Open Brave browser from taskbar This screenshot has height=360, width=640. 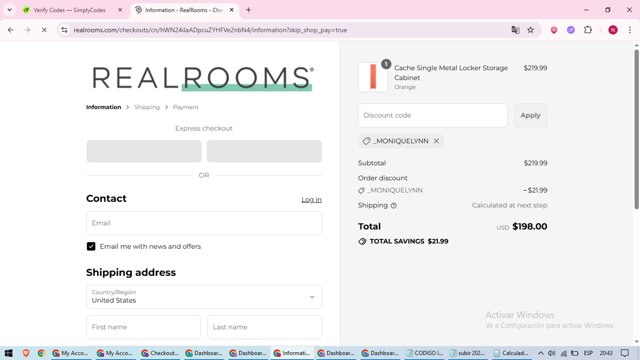(x=26, y=353)
